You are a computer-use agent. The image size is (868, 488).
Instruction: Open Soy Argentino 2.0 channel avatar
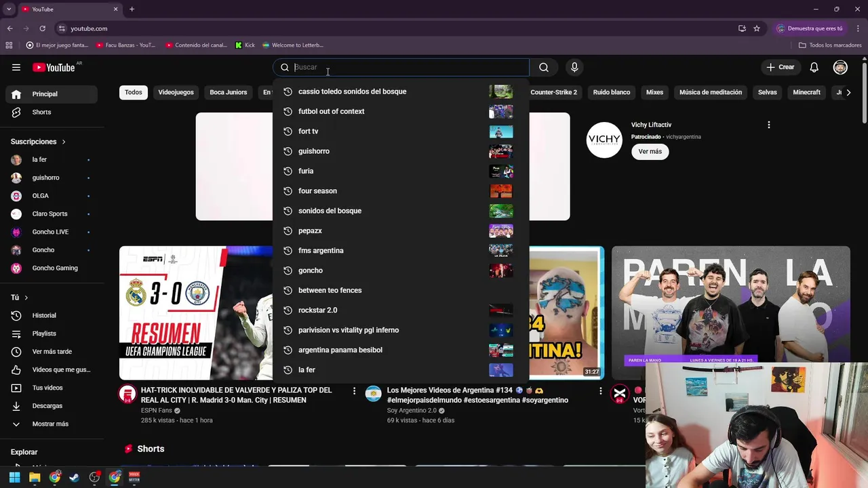(374, 394)
